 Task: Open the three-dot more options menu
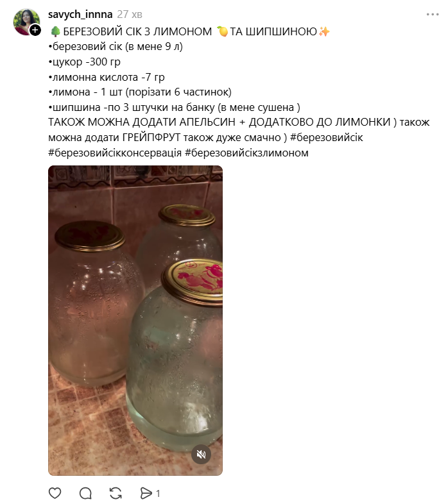coord(433,15)
